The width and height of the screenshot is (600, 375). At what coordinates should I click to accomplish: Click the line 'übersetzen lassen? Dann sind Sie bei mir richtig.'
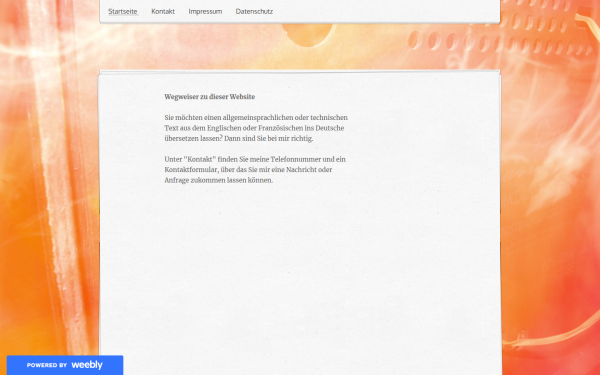coord(239,139)
